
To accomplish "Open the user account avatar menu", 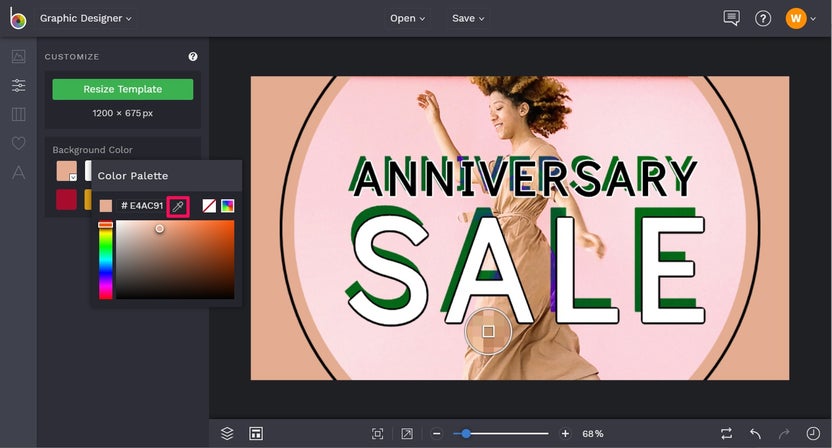I will (x=797, y=18).
